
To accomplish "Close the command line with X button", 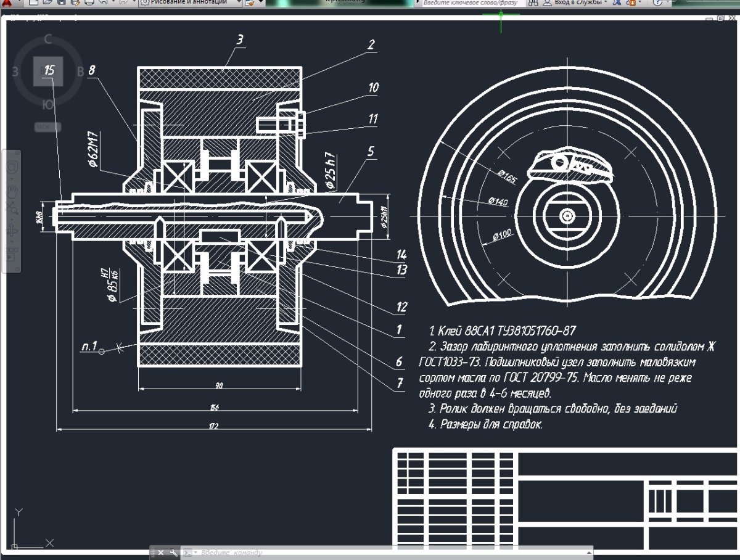I will [x=160, y=553].
